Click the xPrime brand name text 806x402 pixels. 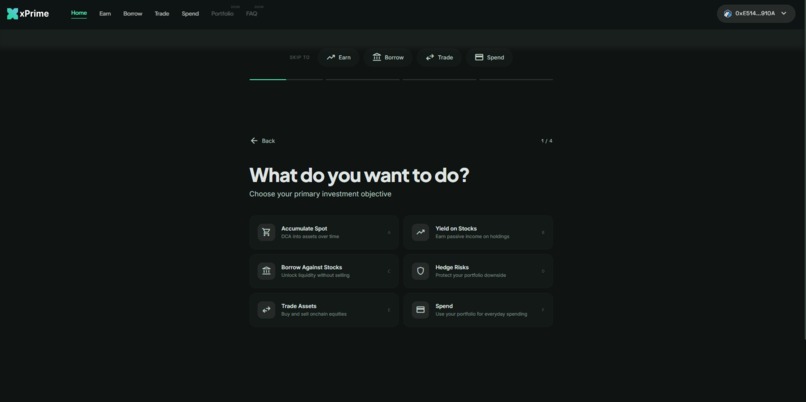[x=34, y=14]
